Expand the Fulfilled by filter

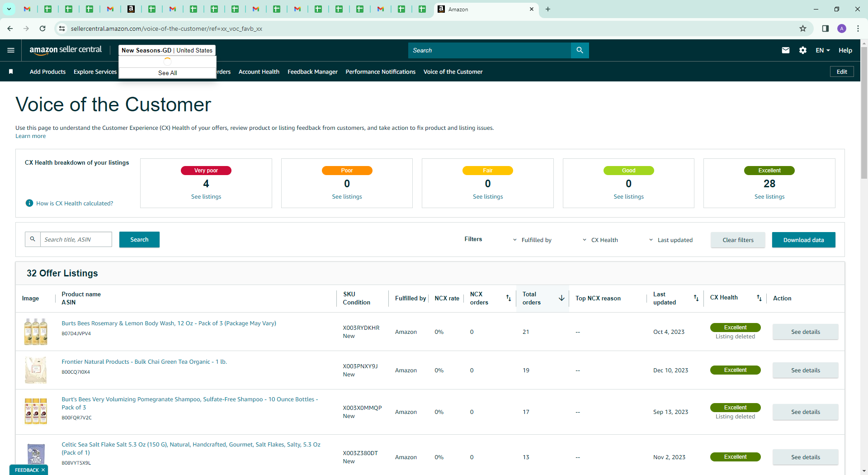pyautogui.click(x=532, y=240)
